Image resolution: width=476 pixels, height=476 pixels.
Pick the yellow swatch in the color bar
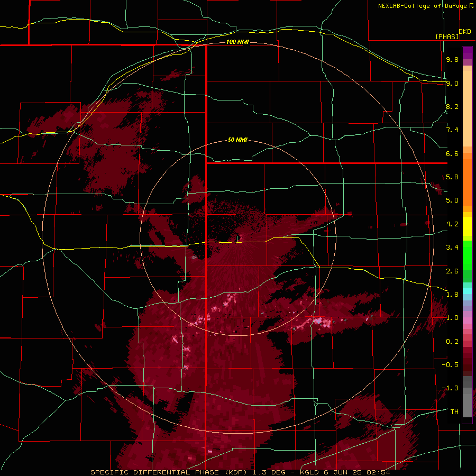pos(467,226)
